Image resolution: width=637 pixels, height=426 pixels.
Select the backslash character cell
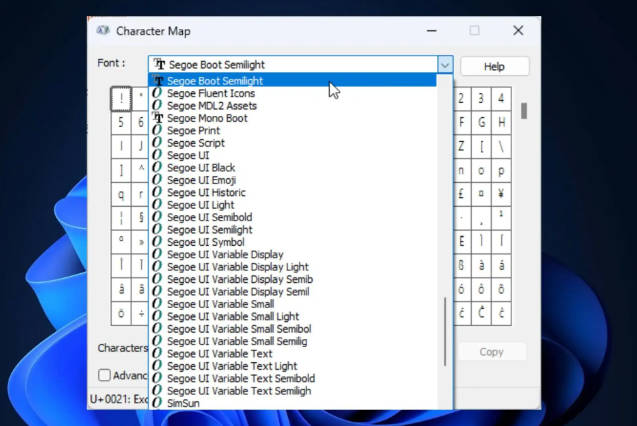point(501,146)
